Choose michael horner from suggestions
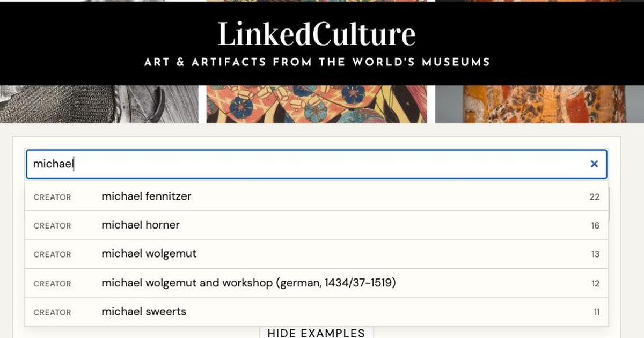The width and height of the screenshot is (644, 338). (317, 225)
